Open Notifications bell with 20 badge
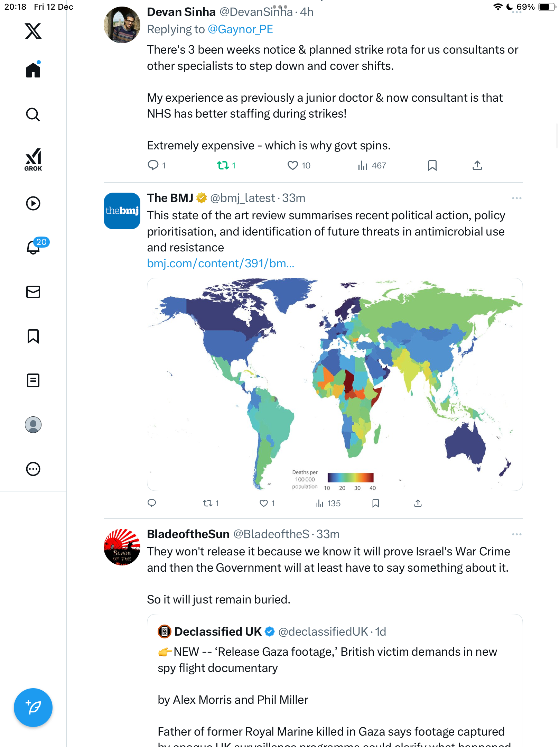560x747 pixels. [x=34, y=247]
